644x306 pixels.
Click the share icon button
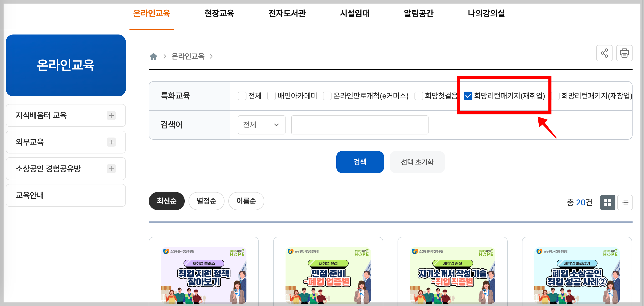pos(604,53)
